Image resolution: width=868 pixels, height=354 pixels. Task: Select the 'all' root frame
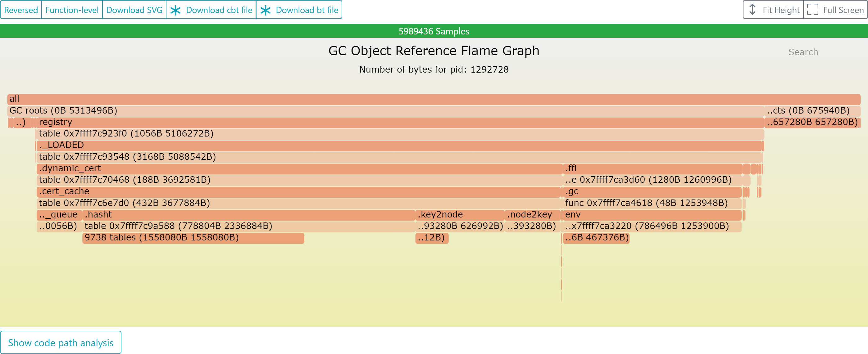[434, 99]
